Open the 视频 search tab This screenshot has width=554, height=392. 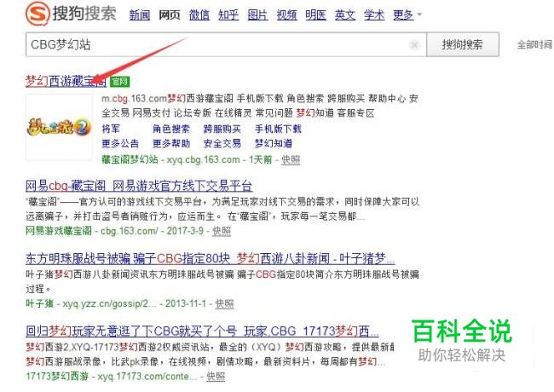286,14
